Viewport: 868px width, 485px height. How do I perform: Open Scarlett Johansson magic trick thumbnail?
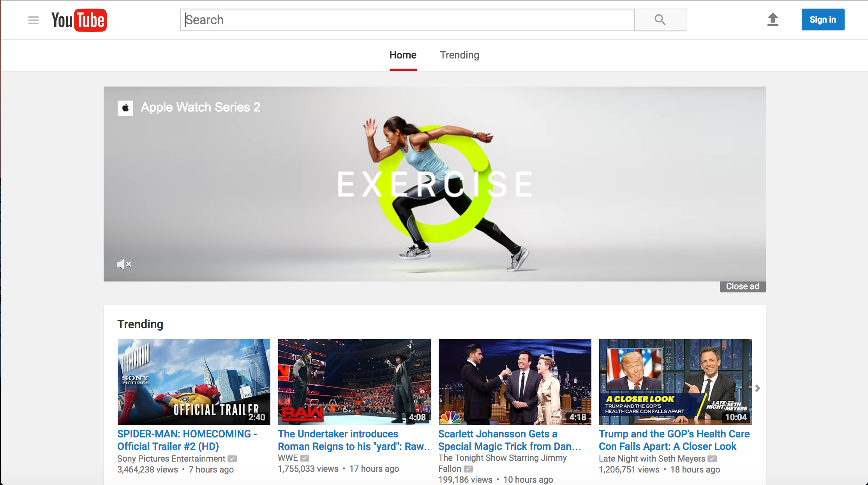point(515,382)
